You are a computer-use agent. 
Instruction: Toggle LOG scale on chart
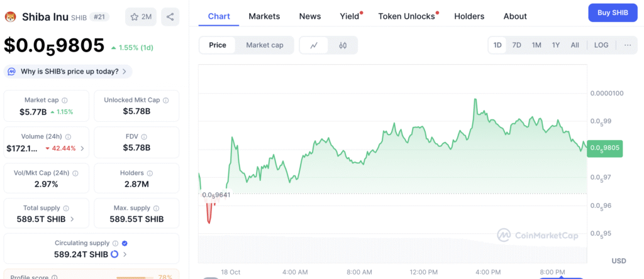point(601,45)
